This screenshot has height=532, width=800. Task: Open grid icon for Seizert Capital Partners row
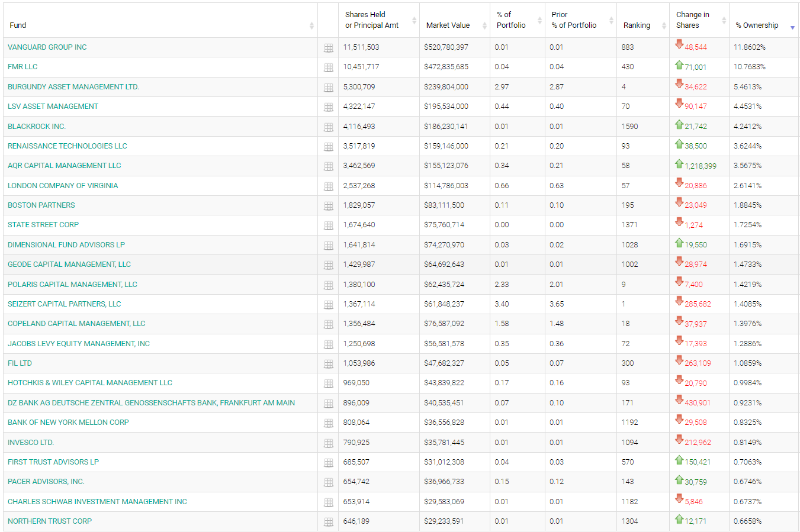coord(329,305)
